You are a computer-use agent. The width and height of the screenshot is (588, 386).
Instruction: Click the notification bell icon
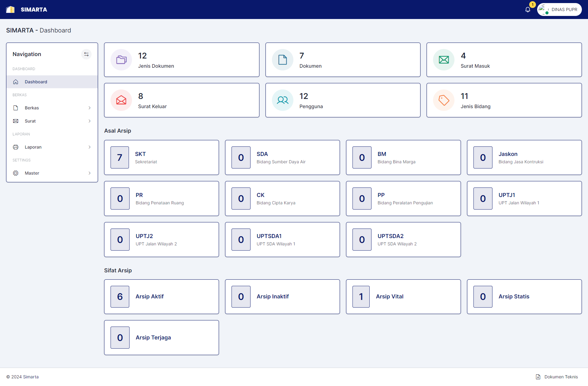[528, 9]
